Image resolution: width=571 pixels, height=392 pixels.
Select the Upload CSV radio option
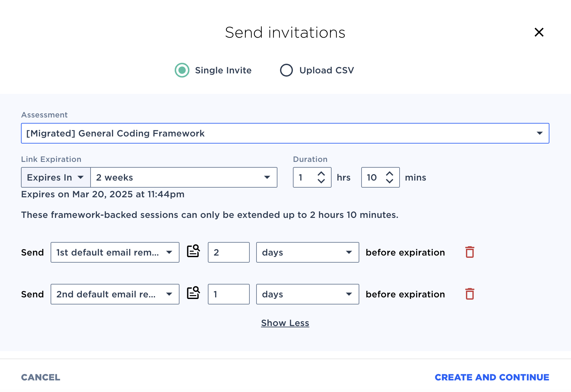[x=286, y=70]
